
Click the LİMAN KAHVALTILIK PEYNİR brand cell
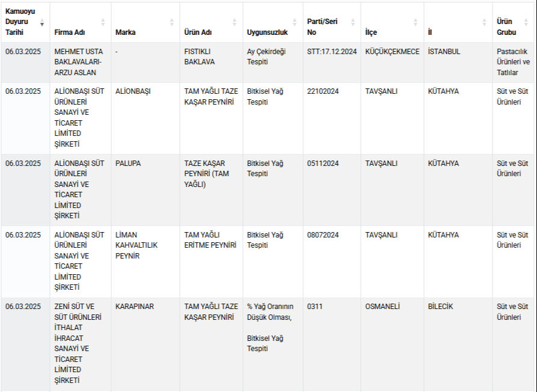click(x=136, y=245)
